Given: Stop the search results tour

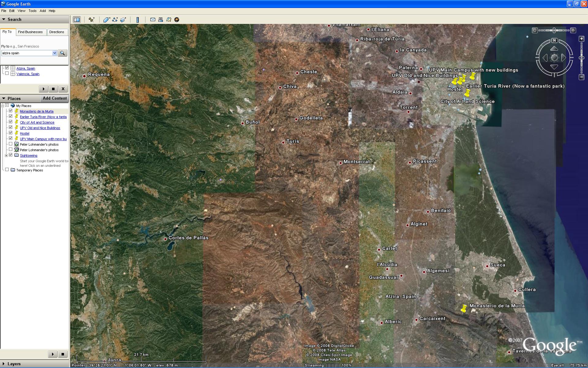Looking at the screenshot, I should (53, 89).
